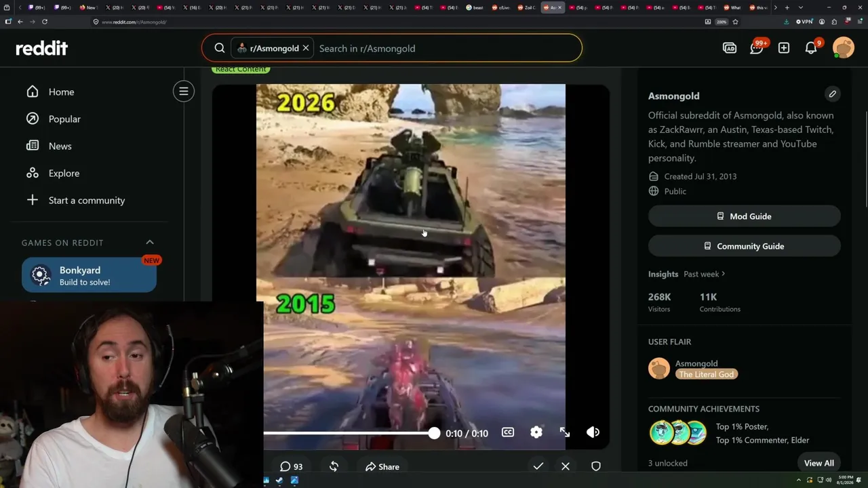868x488 pixels.
Task: Toggle closed captions on the video
Action: pyautogui.click(x=508, y=432)
